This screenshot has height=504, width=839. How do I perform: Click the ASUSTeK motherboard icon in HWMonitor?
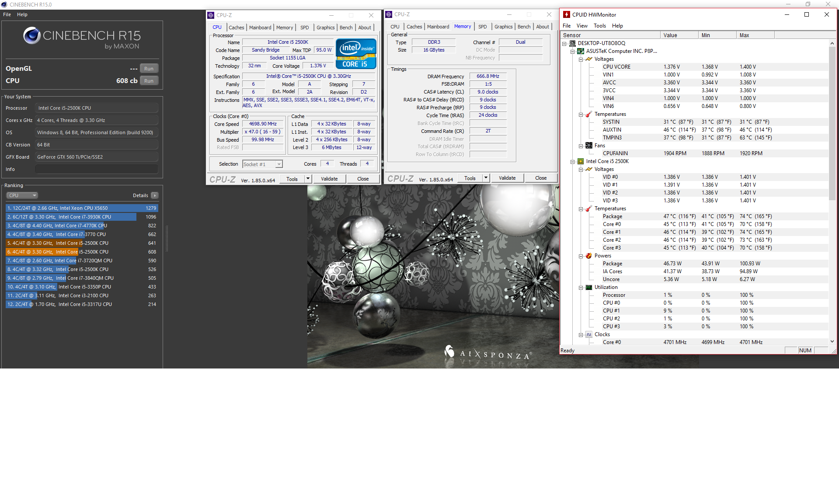pyautogui.click(x=581, y=51)
